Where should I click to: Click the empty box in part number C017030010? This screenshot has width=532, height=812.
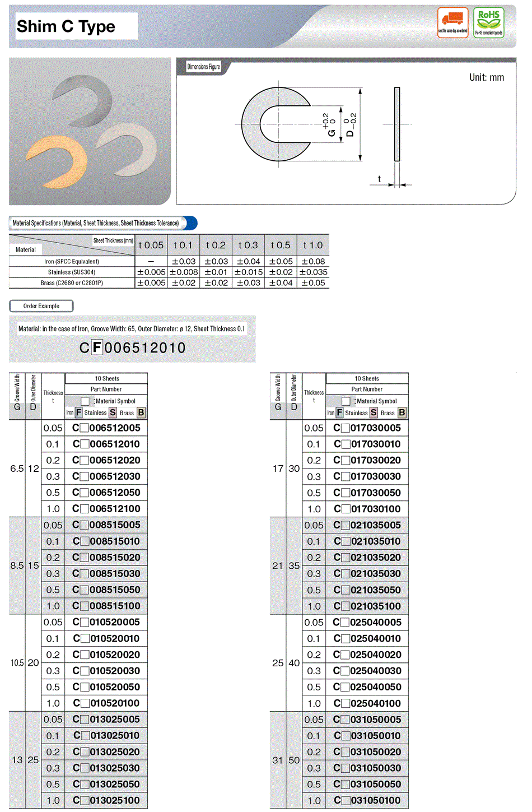click(346, 444)
